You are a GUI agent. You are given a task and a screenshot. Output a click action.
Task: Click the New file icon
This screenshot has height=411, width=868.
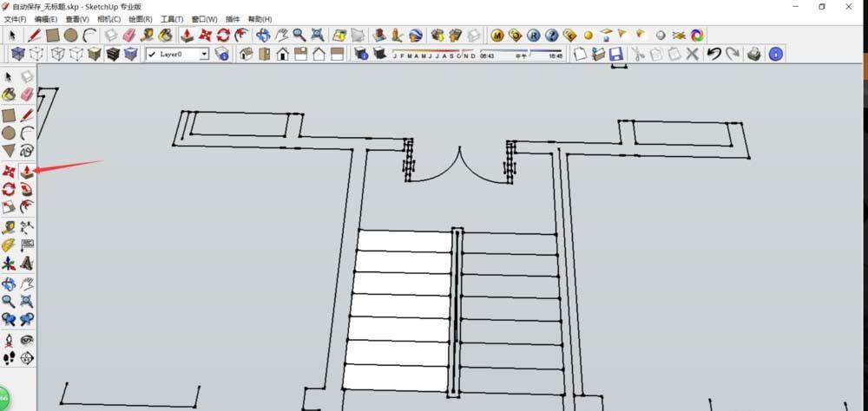[x=580, y=54]
